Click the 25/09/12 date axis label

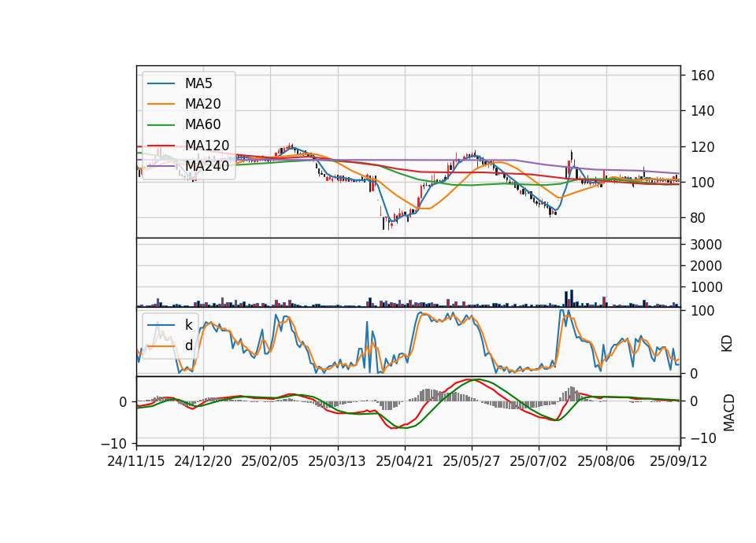(x=678, y=461)
